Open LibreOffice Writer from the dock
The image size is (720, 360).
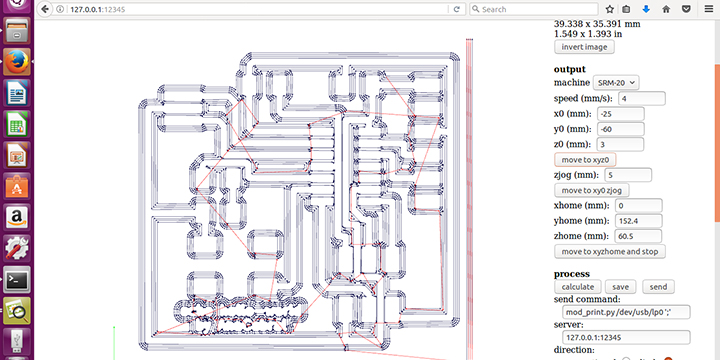pyautogui.click(x=17, y=92)
